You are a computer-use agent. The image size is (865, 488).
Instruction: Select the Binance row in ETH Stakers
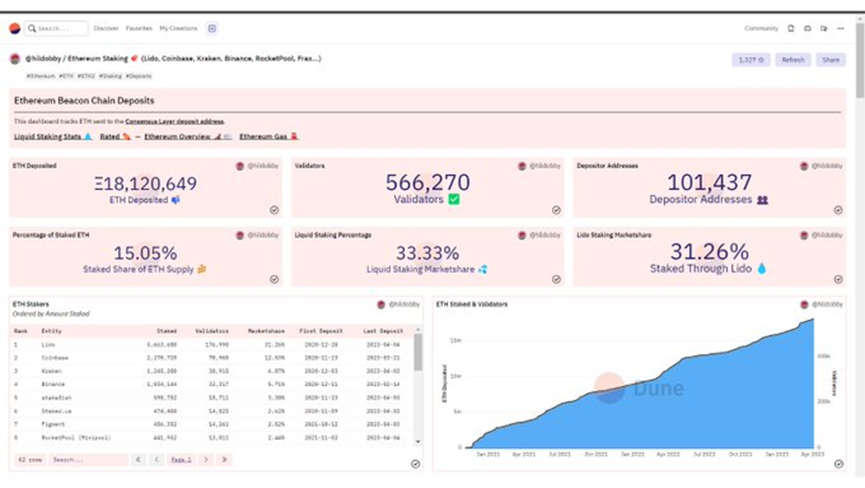212,384
